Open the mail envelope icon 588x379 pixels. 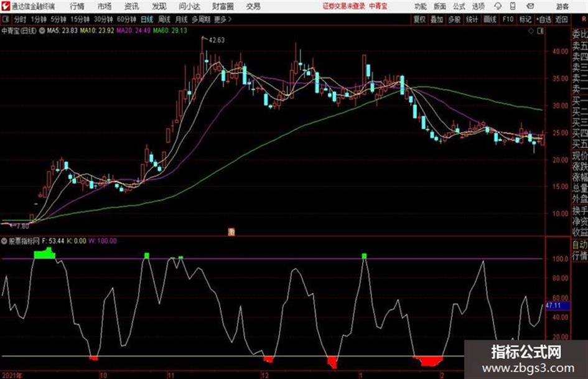click(x=530, y=6)
